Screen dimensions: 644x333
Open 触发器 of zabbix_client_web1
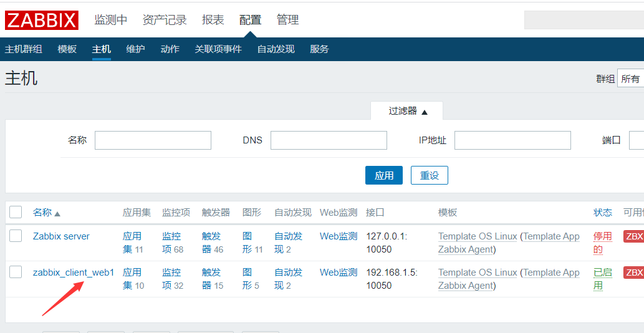213,279
